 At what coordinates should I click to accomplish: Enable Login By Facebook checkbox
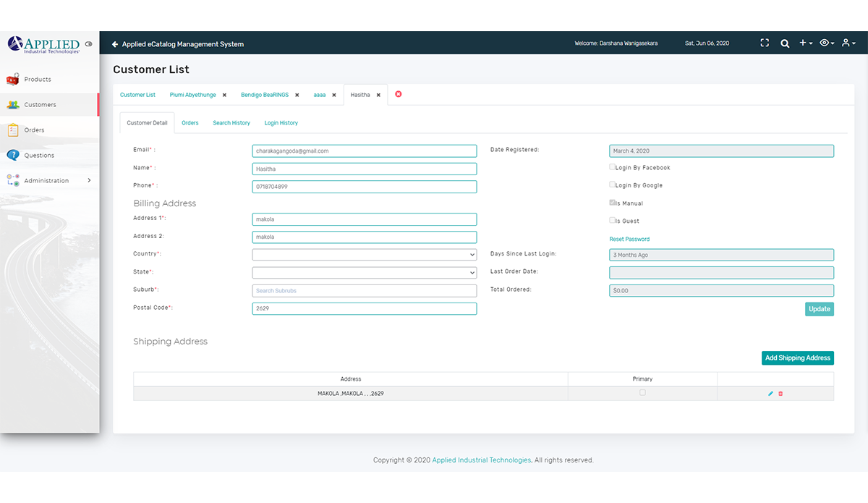pyautogui.click(x=613, y=167)
